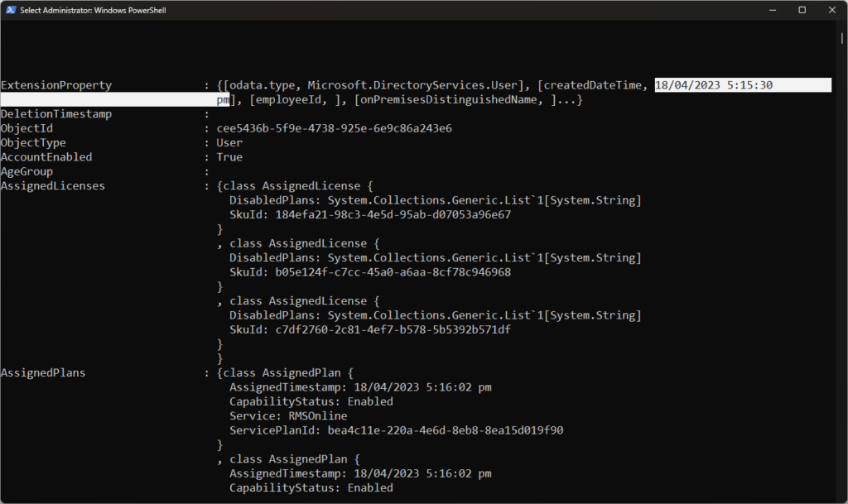Click 'createdDateTime' in ExtensionProperty line
This screenshot has width=848, height=504.
point(593,85)
